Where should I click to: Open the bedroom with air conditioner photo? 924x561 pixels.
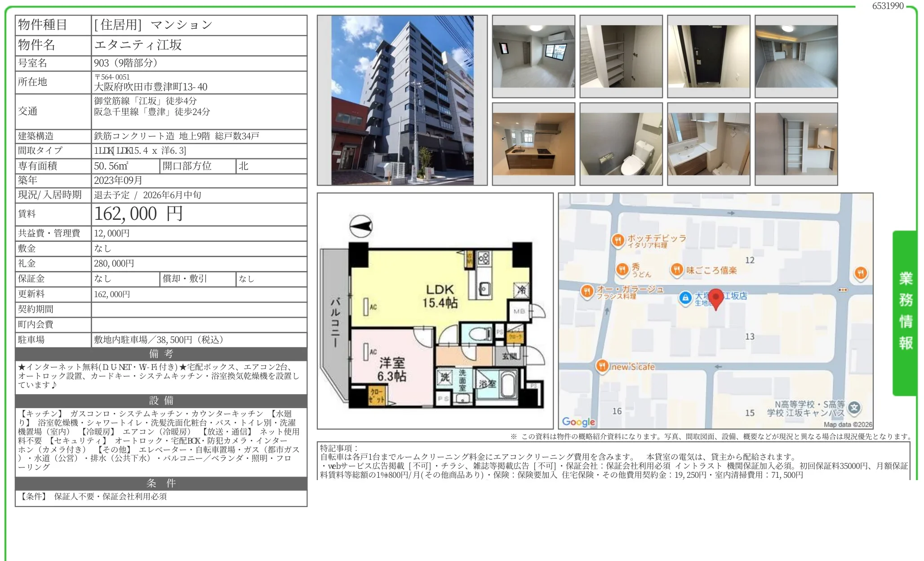tap(533, 56)
